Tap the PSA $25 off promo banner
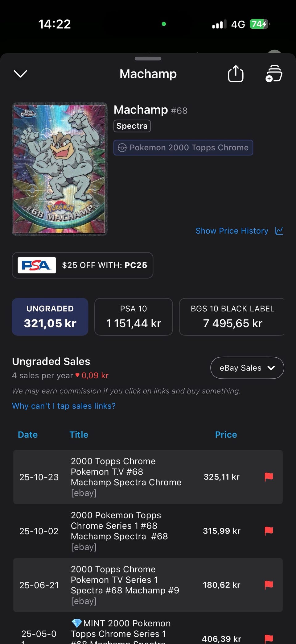Viewport: 296px width, 644px height. 82,265
